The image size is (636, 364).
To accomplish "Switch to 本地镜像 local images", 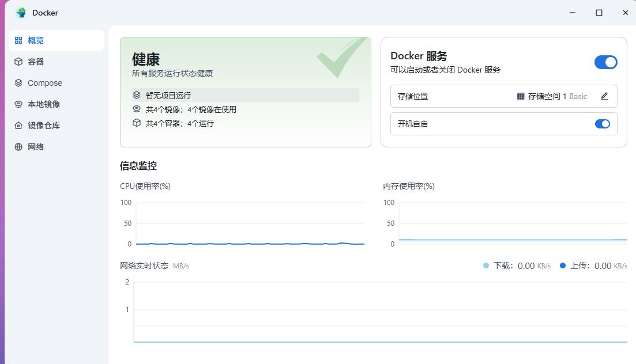I will click(x=57, y=104).
